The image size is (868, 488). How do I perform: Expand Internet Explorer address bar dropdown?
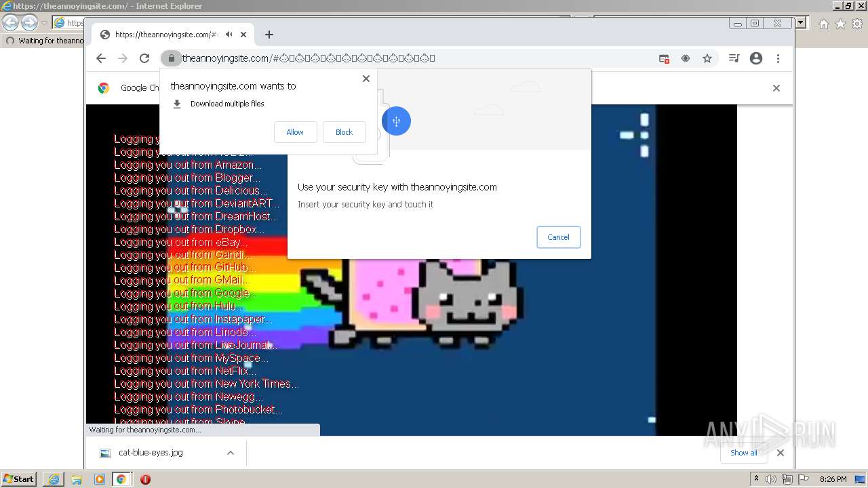[x=801, y=23]
